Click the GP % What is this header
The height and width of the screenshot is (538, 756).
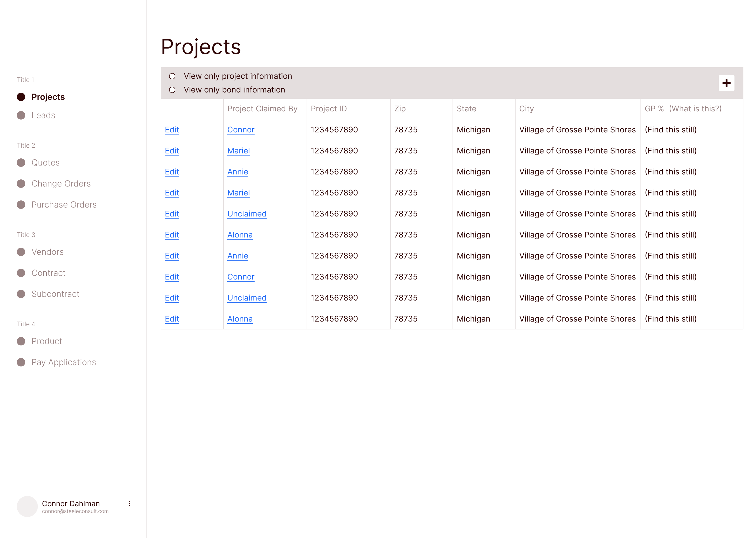pyautogui.click(x=682, y=109)
